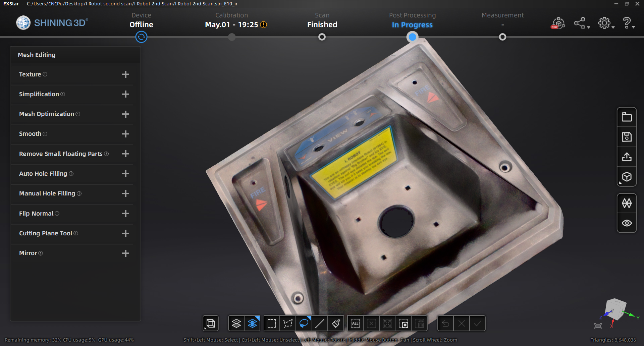
Task: Select the paintbrush selection tool
Action: pyautogui.click(x=336, y=323)
